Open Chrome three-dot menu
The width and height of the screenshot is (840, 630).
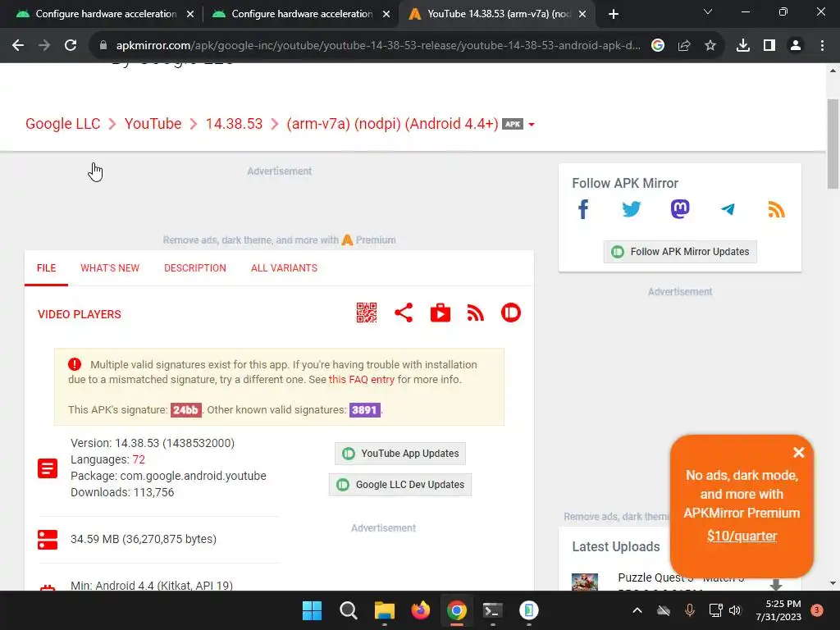click(x=822, y=46)
